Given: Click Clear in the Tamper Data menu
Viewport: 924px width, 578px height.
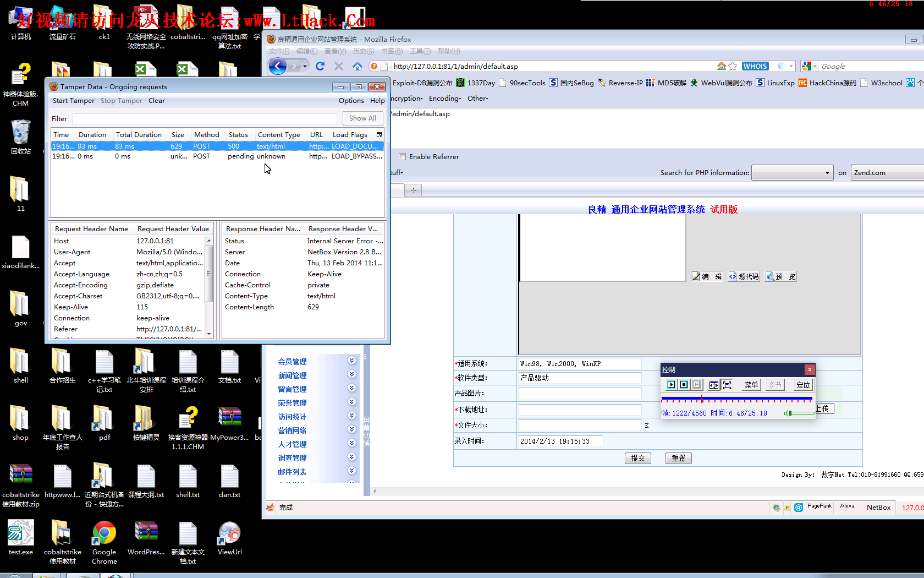Looking at the screenshot, I should (157, 101).
